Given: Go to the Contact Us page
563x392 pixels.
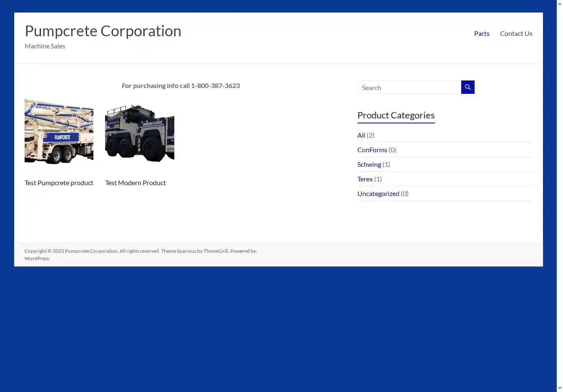Looking at the screenshot, I should (516, 33).
